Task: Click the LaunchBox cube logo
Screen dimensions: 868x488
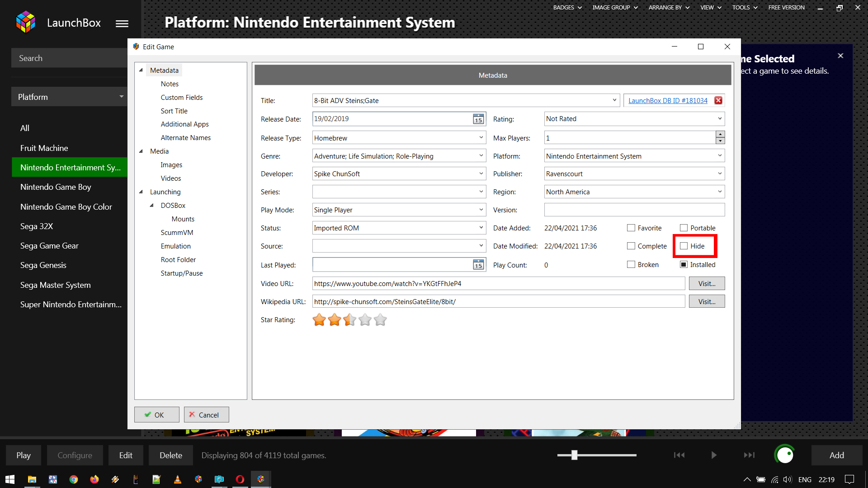Action: [x=26, y=22]
